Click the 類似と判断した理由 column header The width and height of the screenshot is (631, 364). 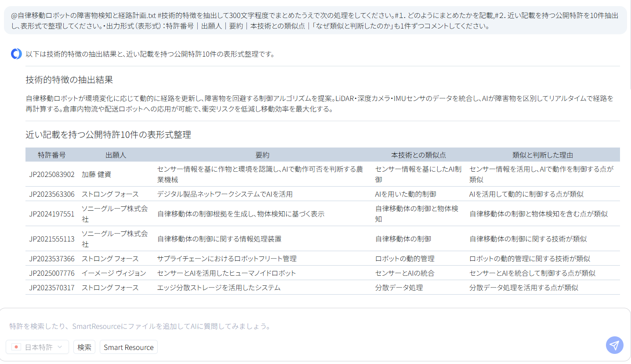[542, 155]
